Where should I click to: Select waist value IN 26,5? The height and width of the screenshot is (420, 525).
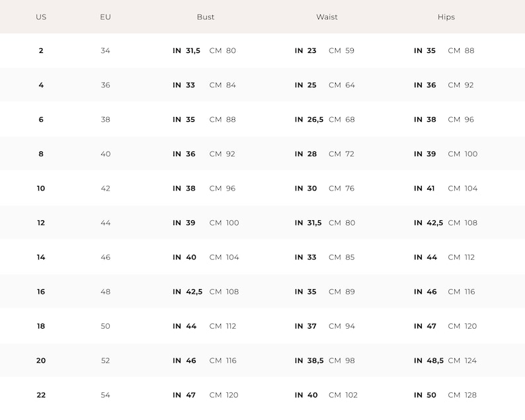pyautogui.click(x=309, y=120)
